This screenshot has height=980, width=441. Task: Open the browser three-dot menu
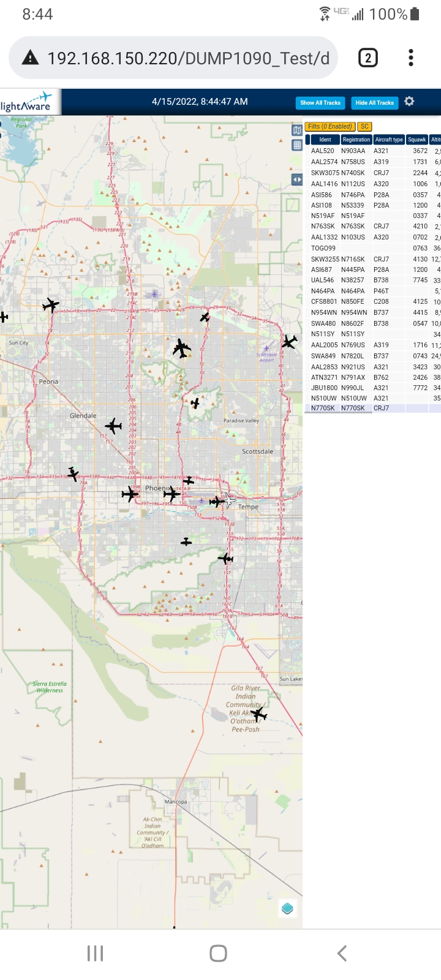click(411, 58)
